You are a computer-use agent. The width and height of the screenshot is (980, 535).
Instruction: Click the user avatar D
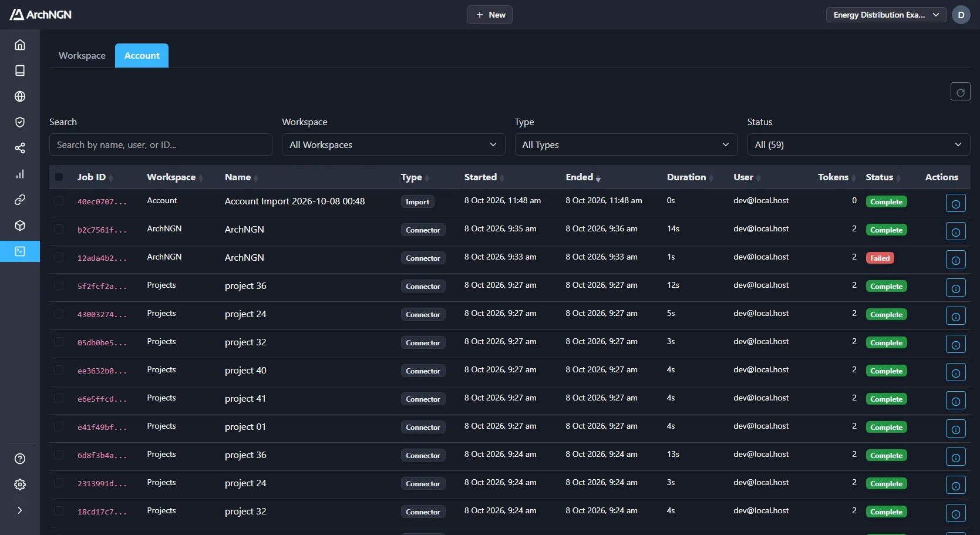pyautogui.click(x=961, y=15)
